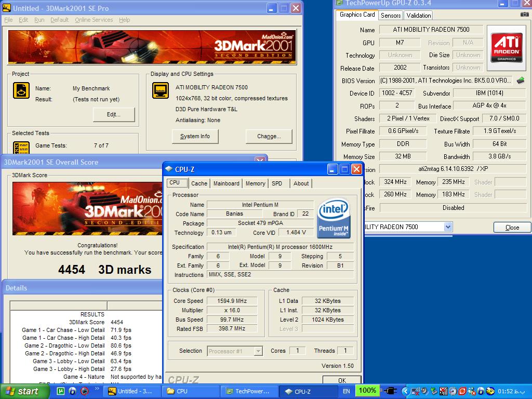Screen dimensions: 532x399
Task: Open the CPU folder taskbar button
Action: click(x=191, y=391)
